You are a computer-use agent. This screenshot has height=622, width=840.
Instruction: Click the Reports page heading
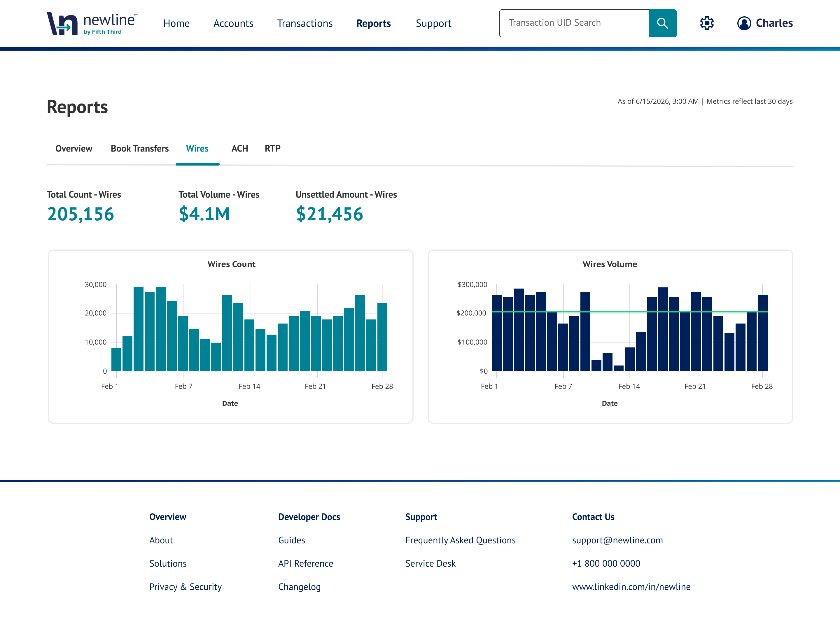(x=77, y=107)
